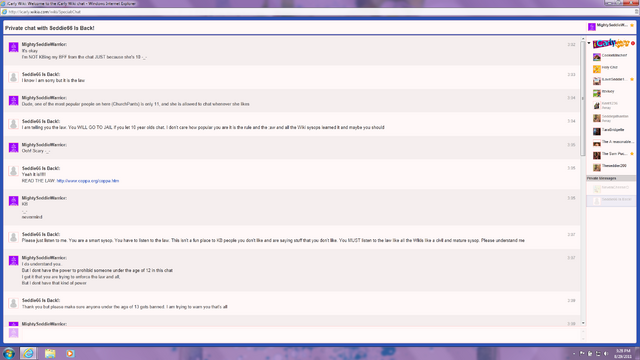This screenshot has height=360, width=640.
Task: Click 'MightySeddieWarrior' username at 2:32 message
Action: pyautogui.click(x=44, y=44)
